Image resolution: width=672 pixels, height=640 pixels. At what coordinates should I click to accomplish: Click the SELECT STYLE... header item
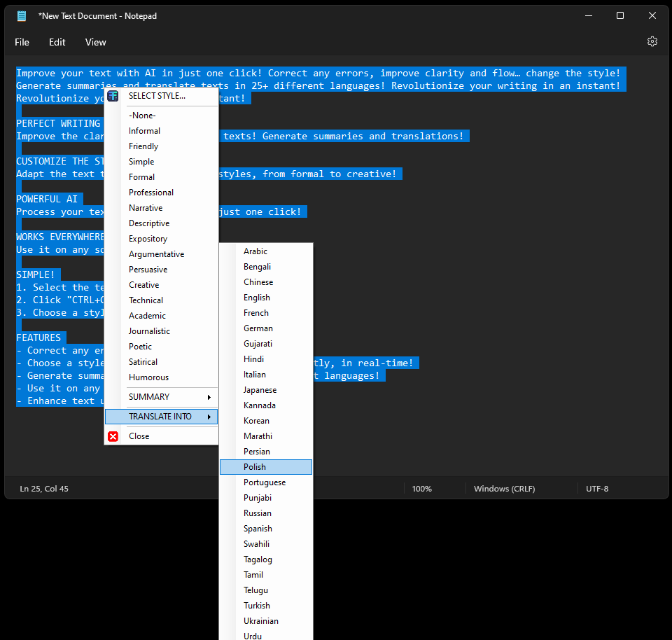(x=162, y=96)
